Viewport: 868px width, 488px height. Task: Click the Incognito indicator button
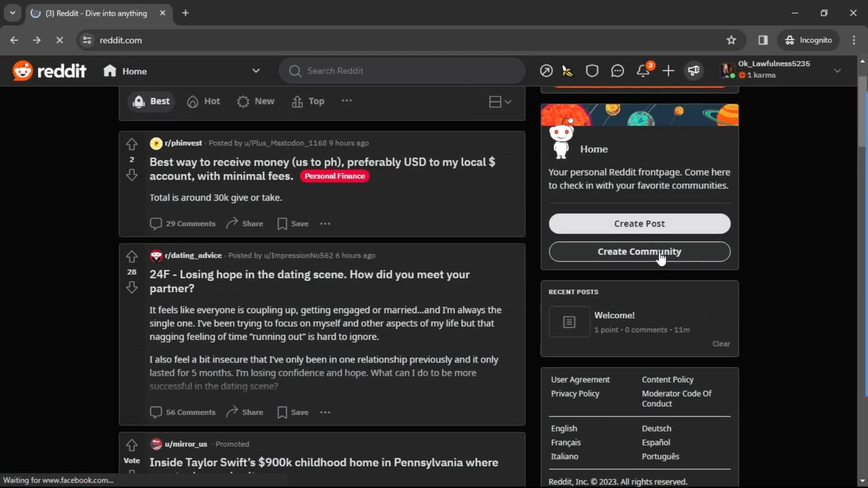pos(808,40)
